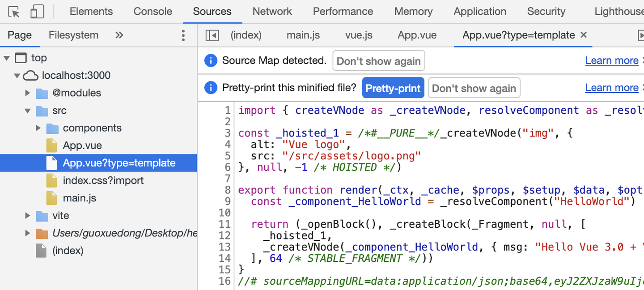Click the Source Map detected info icon
Viewport: 644px width, 290px height.
tap(211, 60)
